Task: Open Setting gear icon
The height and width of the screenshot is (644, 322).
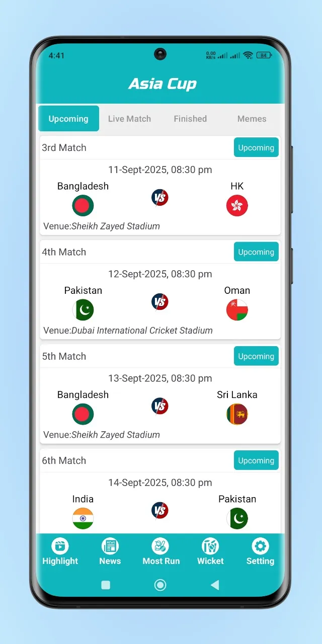Action: [x=260, y=546]
